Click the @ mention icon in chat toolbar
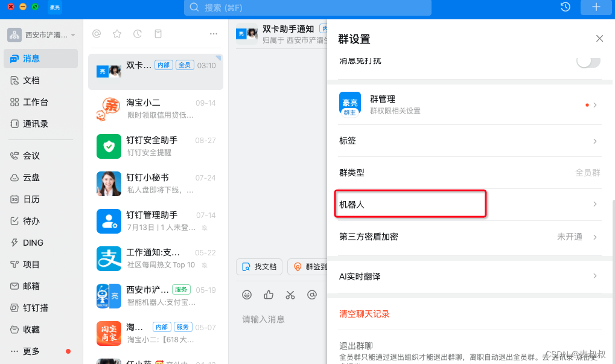 coord(312,295)
